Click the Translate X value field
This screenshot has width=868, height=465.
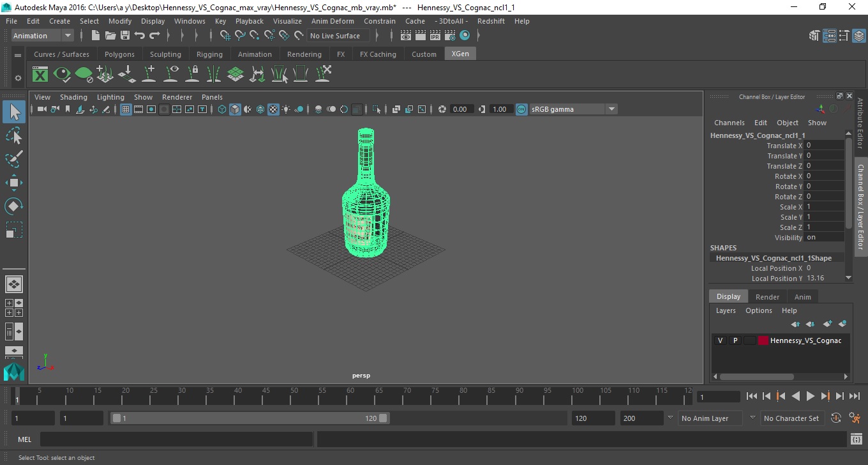point(824,146)
